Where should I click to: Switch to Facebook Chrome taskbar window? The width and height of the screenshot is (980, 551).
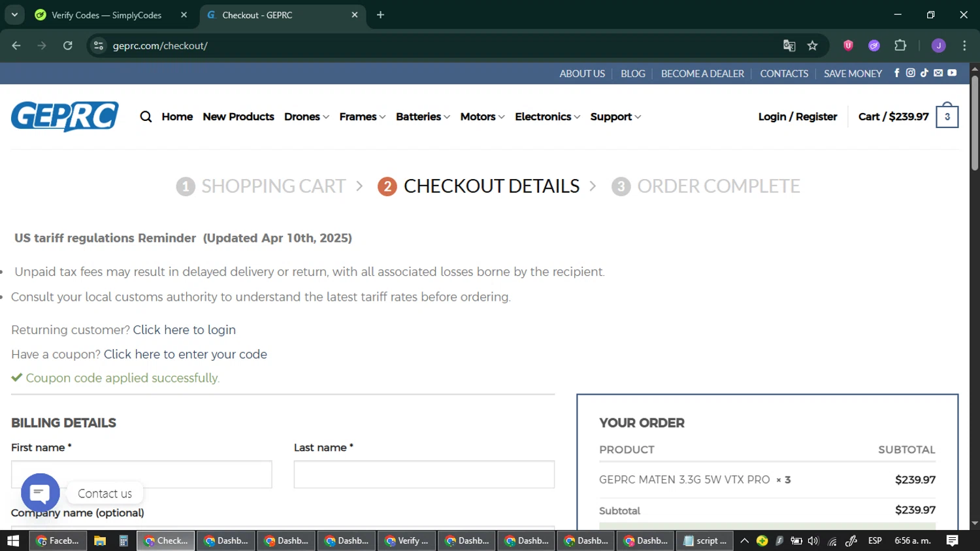[x=58, y=541]
